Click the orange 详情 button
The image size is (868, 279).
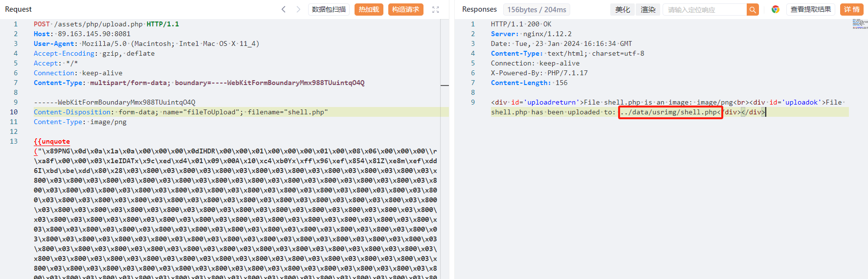[x=852, y=9]
